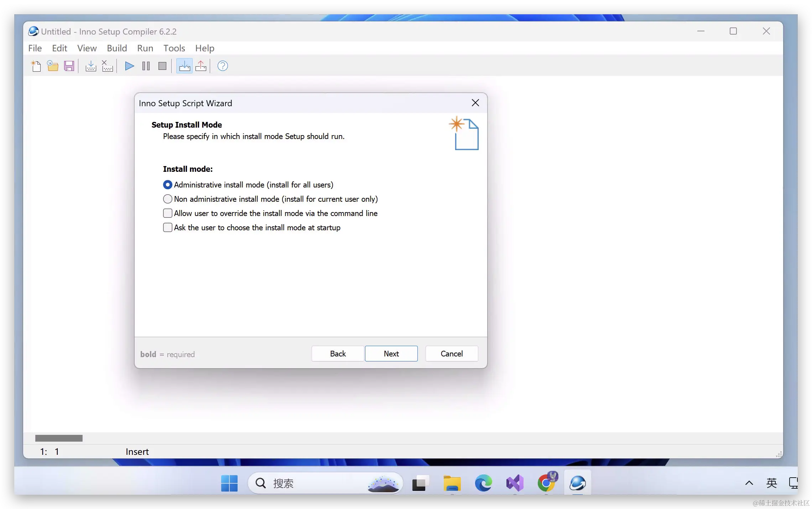
Task: Cancel the Script Wizard
Action: coord(452,354)
